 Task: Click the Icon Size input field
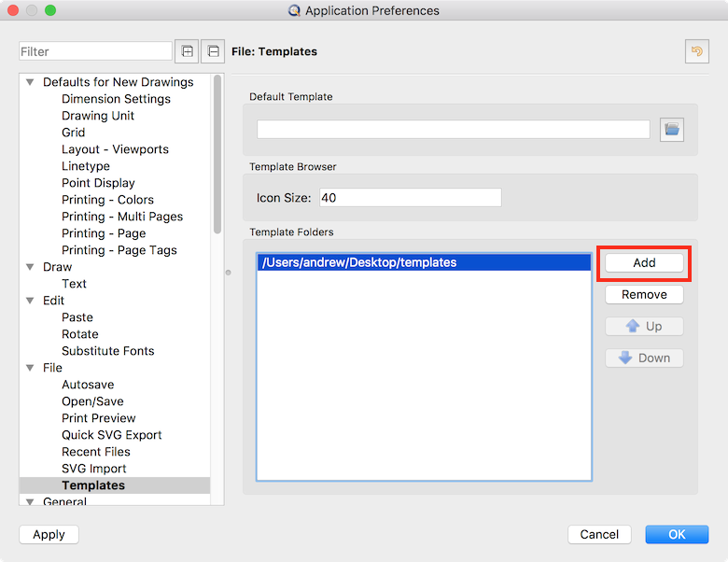[410, 198]
